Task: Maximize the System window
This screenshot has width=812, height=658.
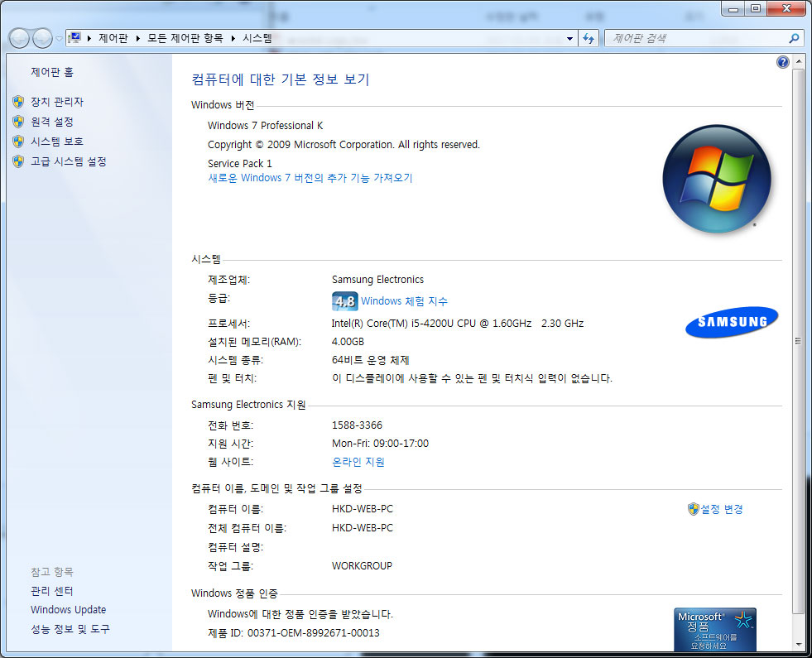Action: tap(756, 8)
